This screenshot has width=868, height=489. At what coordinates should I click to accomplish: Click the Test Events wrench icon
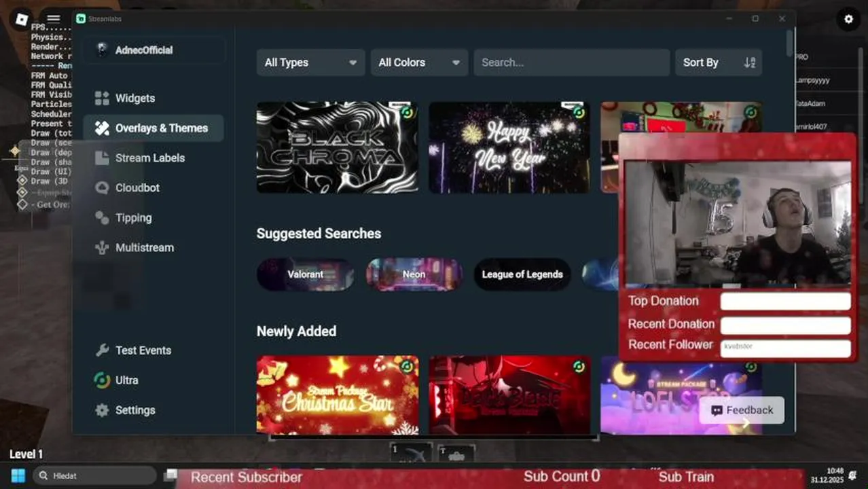pos(102,350)
